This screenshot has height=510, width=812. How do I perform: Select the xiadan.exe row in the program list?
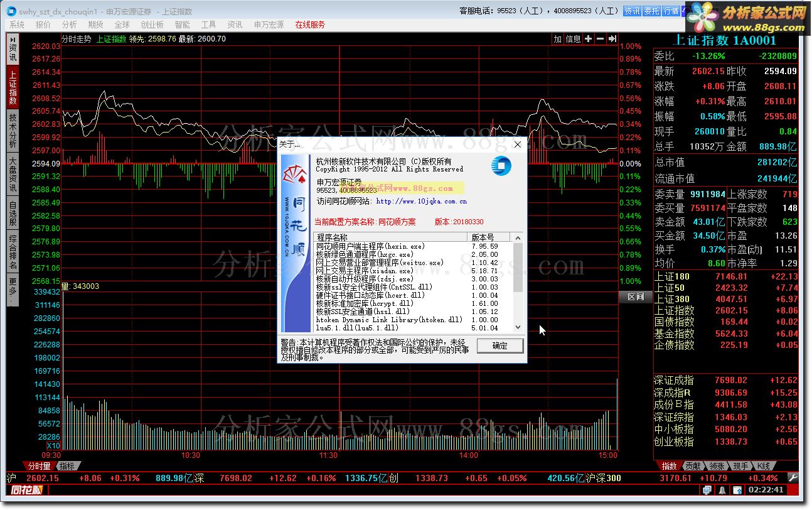tap(414, 271)
